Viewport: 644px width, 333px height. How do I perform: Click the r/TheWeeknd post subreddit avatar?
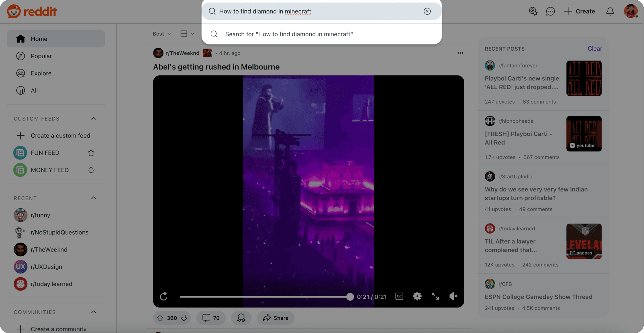[158, 53]
